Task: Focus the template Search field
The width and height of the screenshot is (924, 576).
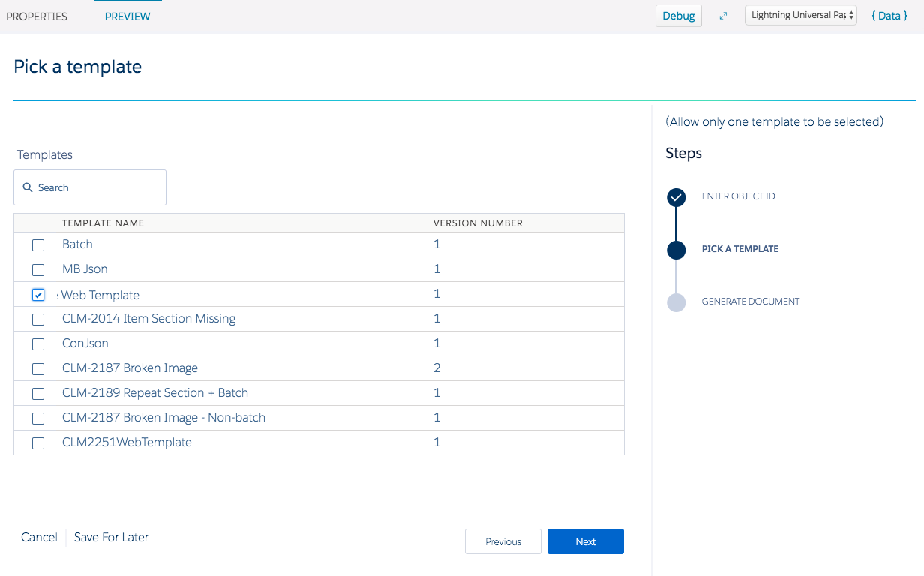Action: [97, 187]
